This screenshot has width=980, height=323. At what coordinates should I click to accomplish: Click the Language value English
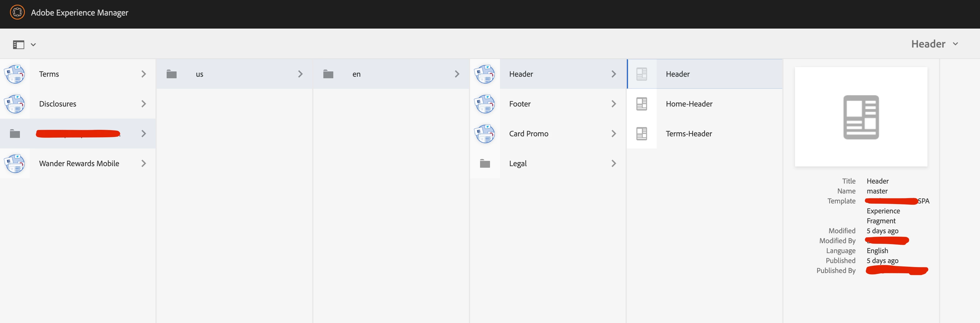(877, 251)
